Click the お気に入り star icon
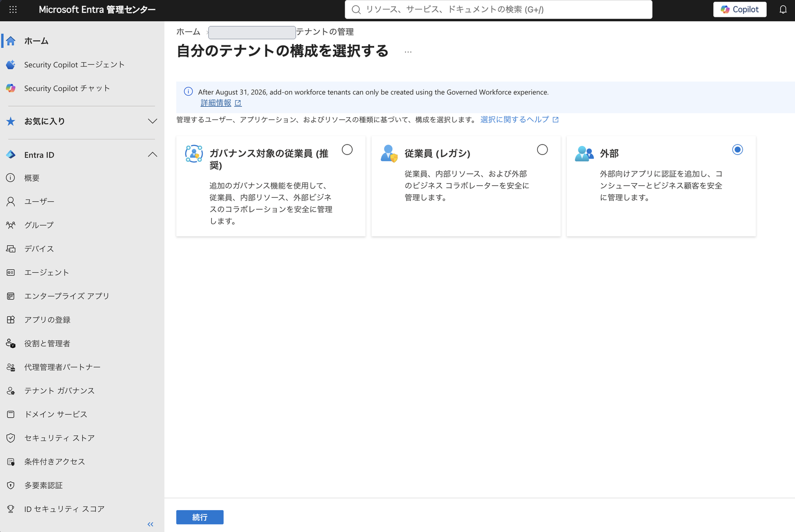This screenshot has width=795, height=532. 10,121
